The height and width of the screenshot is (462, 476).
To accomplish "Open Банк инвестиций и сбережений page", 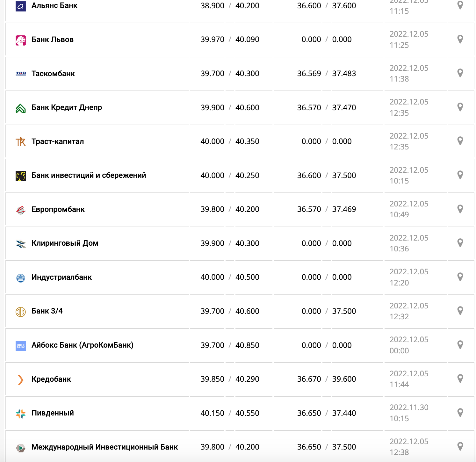I will (x=89, y=175).
